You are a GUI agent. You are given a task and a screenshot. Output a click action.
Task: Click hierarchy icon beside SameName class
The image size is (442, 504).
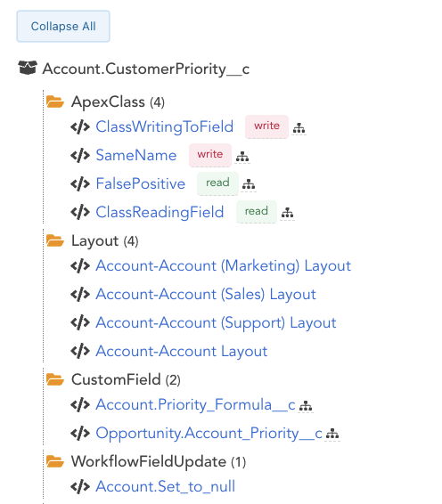tap(242, 157)
